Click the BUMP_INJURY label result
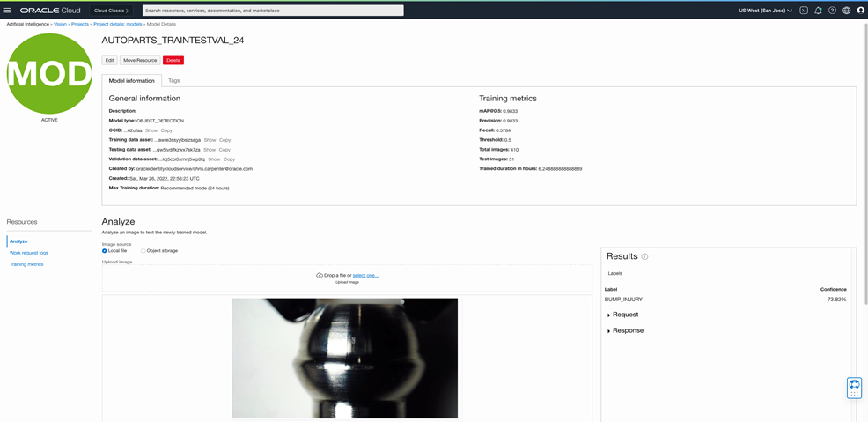The height and width of the screenshot is (422, 868). pyautogui.click(x=623, y=299)
